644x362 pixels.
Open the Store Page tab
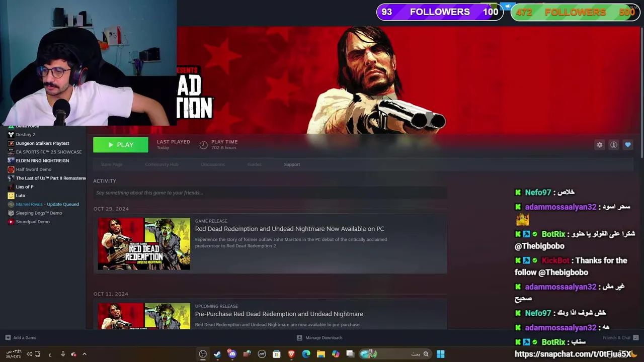111,164
